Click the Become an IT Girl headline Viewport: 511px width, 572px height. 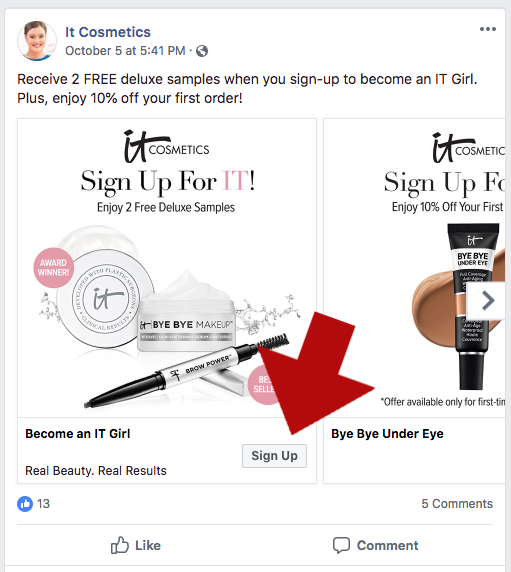[78, 434]
